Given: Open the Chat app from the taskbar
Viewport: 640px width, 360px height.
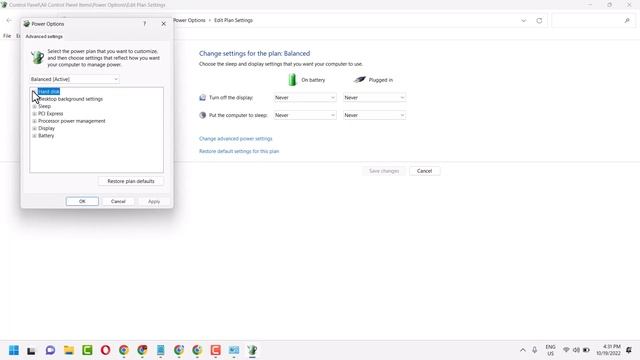Looking at the screenshot, I should [50, 350].
